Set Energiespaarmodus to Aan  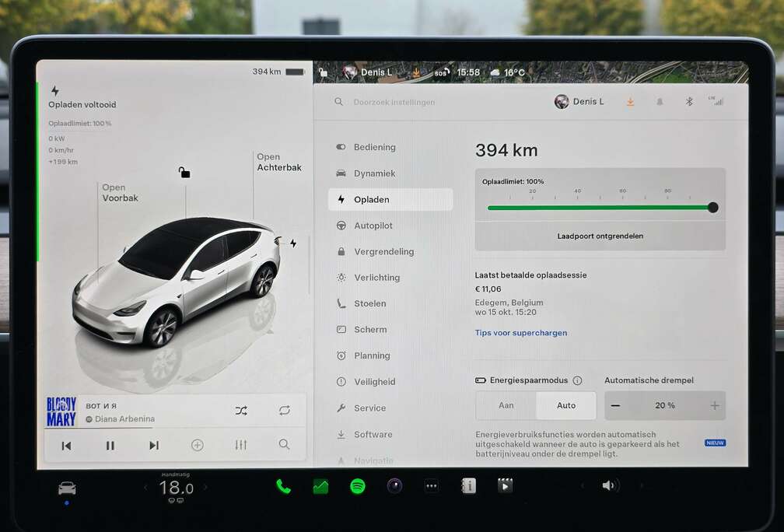505,405
